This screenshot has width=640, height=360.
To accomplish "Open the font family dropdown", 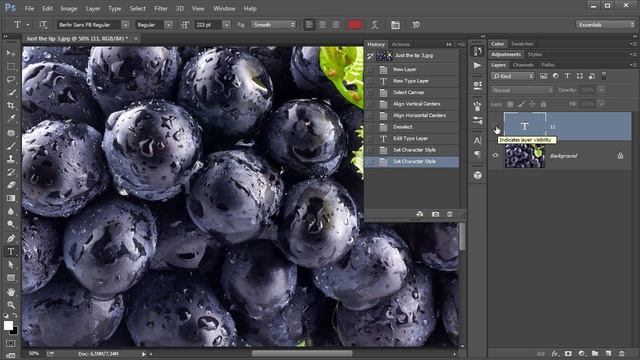I will (x=125, y=25).
